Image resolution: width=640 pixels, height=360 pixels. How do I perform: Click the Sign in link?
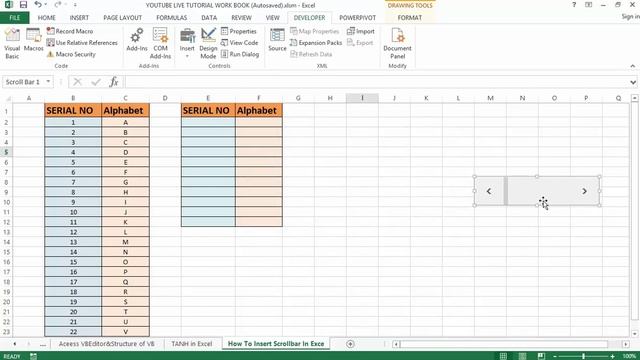tap(630, 16)
